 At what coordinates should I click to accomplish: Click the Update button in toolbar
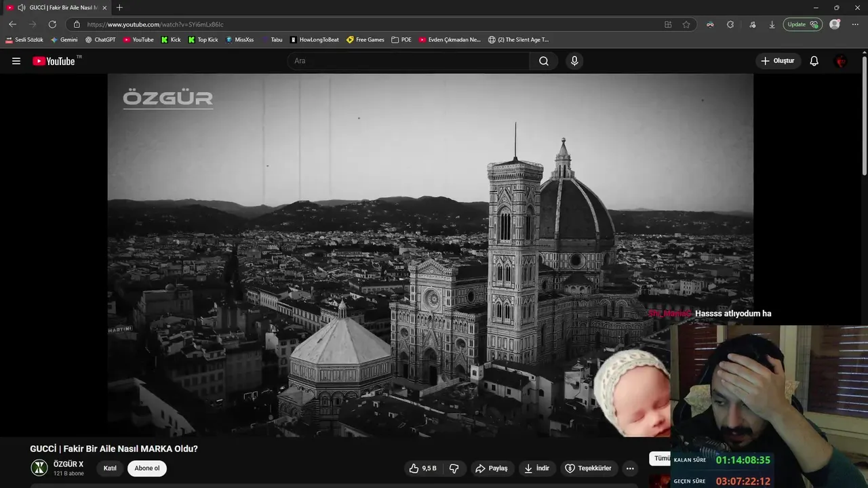point(803,24)
